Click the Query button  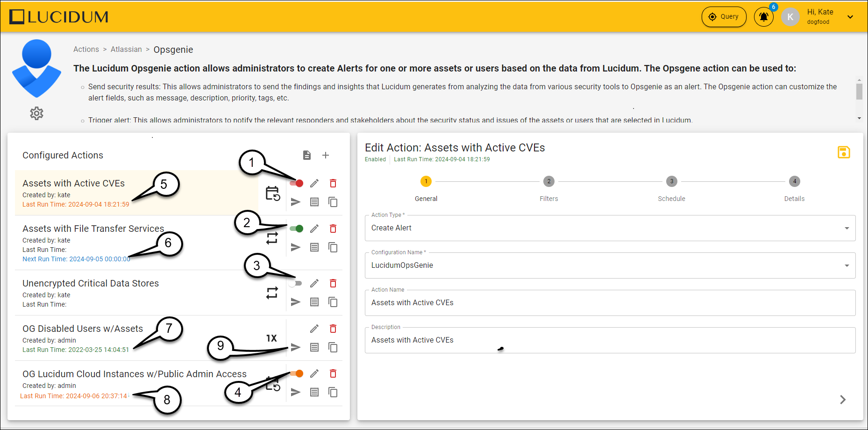tap(724, 17)
